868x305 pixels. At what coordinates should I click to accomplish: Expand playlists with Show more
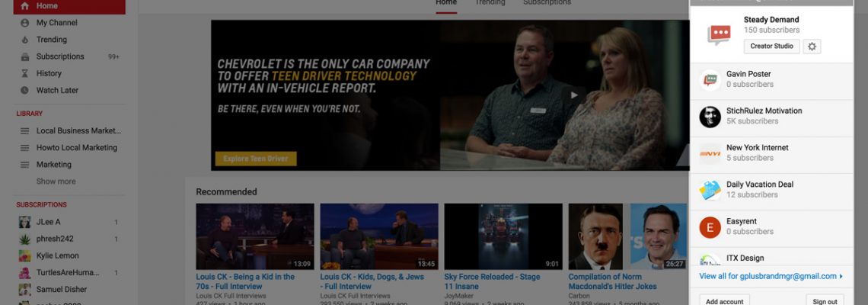pyautogui.click(x=56, y=181)
